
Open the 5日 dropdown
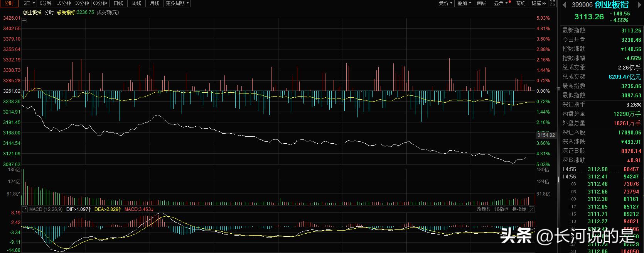(x=28, y=3)
